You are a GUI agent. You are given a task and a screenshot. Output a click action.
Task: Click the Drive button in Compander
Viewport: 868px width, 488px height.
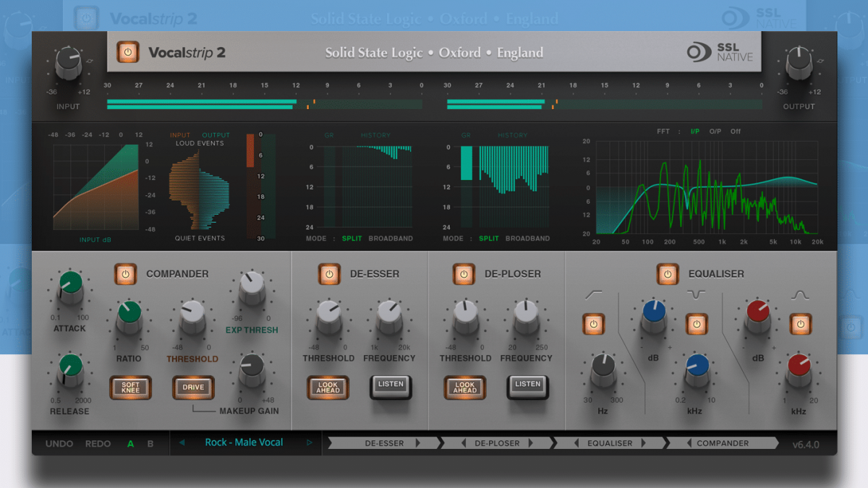pyautogui.click(x=193, y=388)
